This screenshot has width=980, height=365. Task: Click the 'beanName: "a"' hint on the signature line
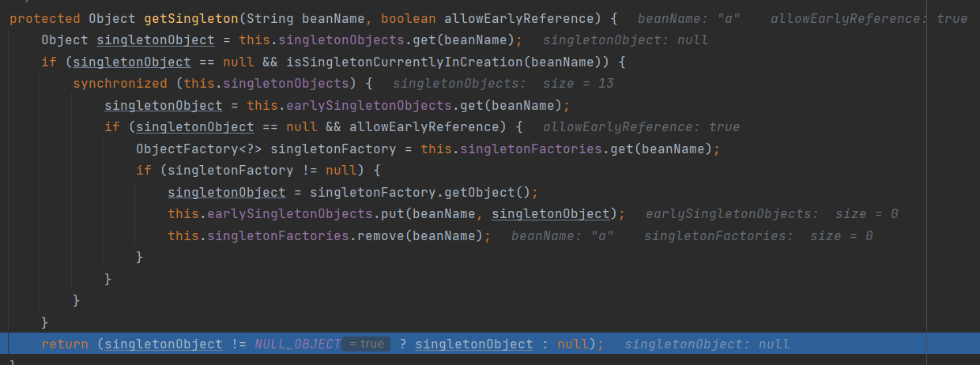pyautogui.click(x=689, y=18)
